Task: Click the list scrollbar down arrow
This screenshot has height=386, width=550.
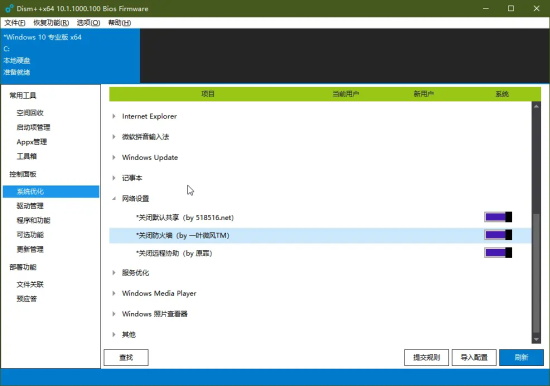Action: tap(536, 339)
